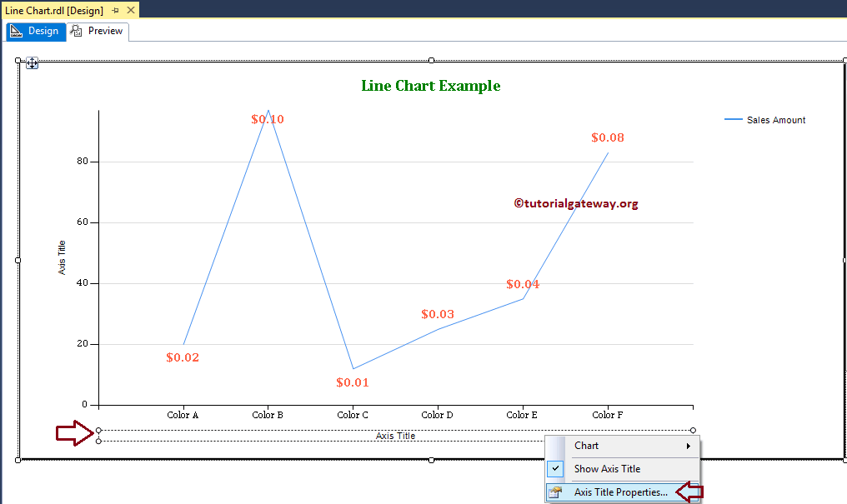
Task: Select the Color E axis label
Action: pos(522,415)
